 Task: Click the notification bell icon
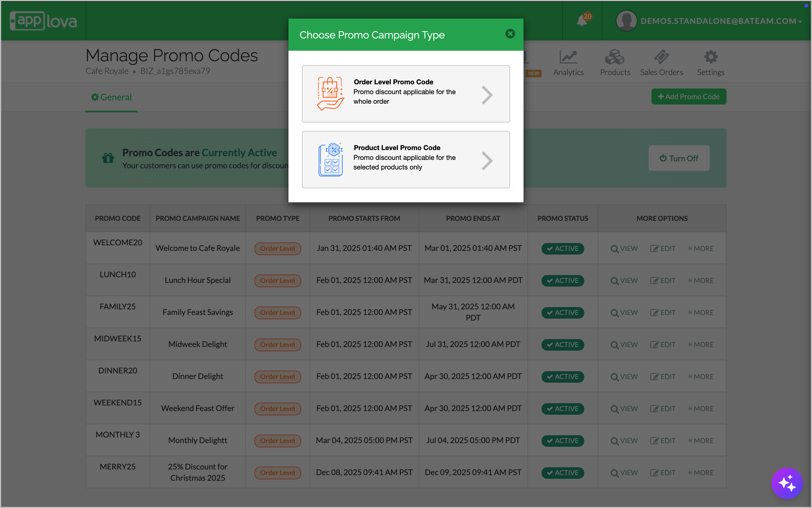pyautogui.click(x=582, y=21)
